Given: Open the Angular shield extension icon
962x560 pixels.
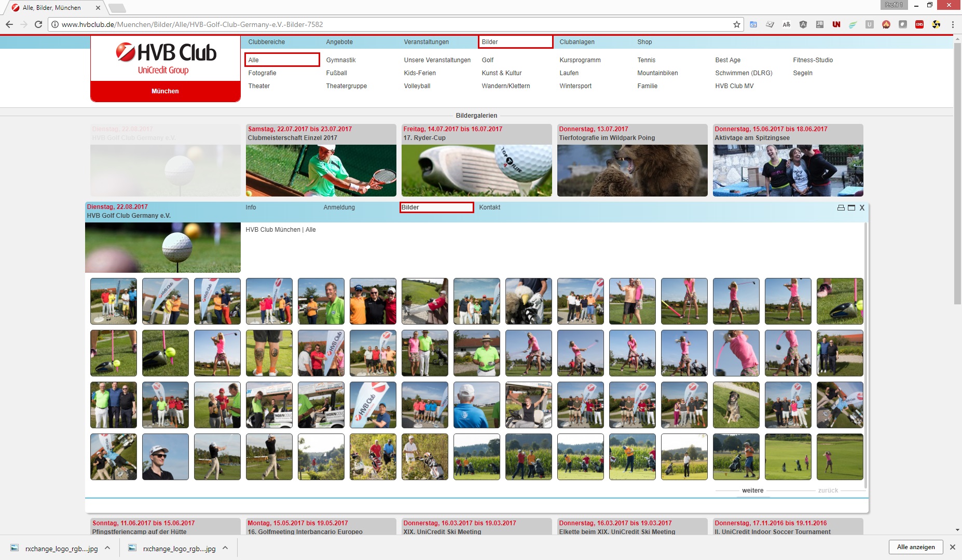Looking at the screenshot, I should (803, 24).
